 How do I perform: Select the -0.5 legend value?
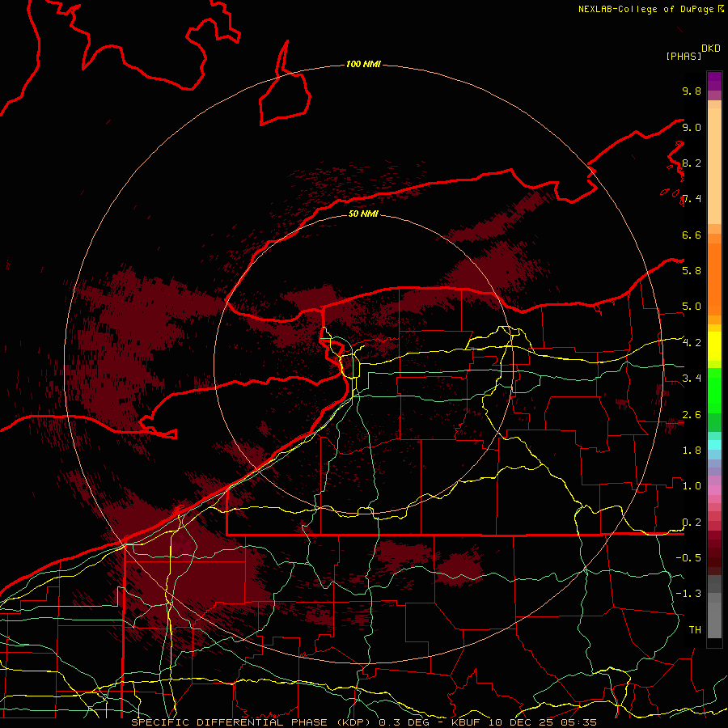coord(688,558)
